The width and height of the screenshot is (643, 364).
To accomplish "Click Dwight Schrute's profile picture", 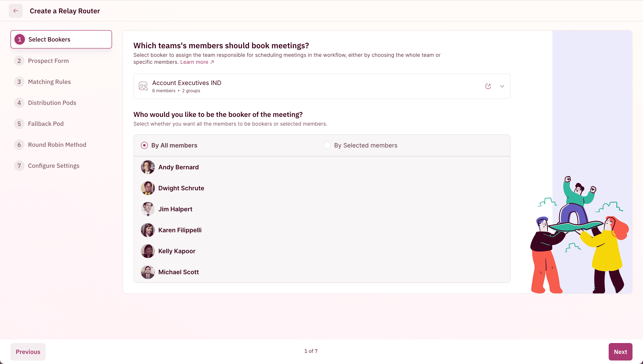I will [148, 188].
